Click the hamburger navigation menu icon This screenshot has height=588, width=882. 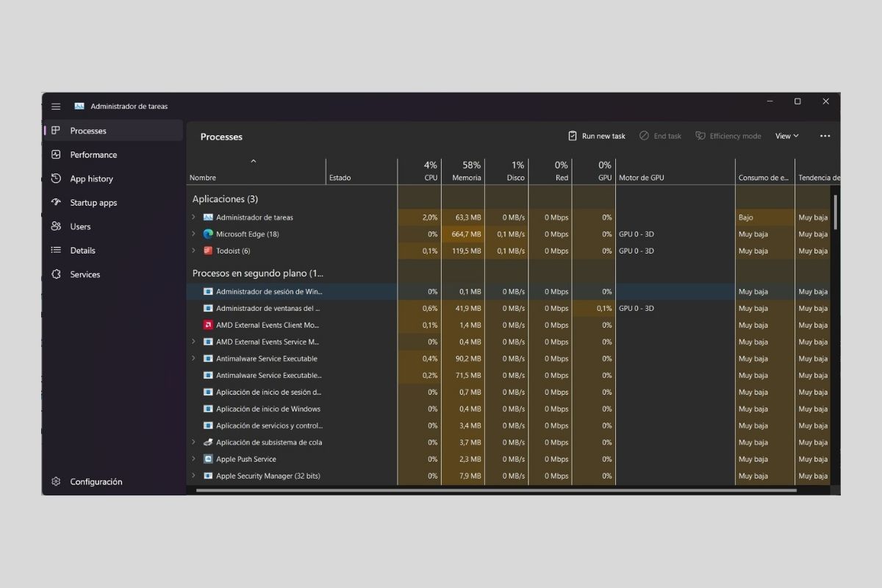[56, 107]
